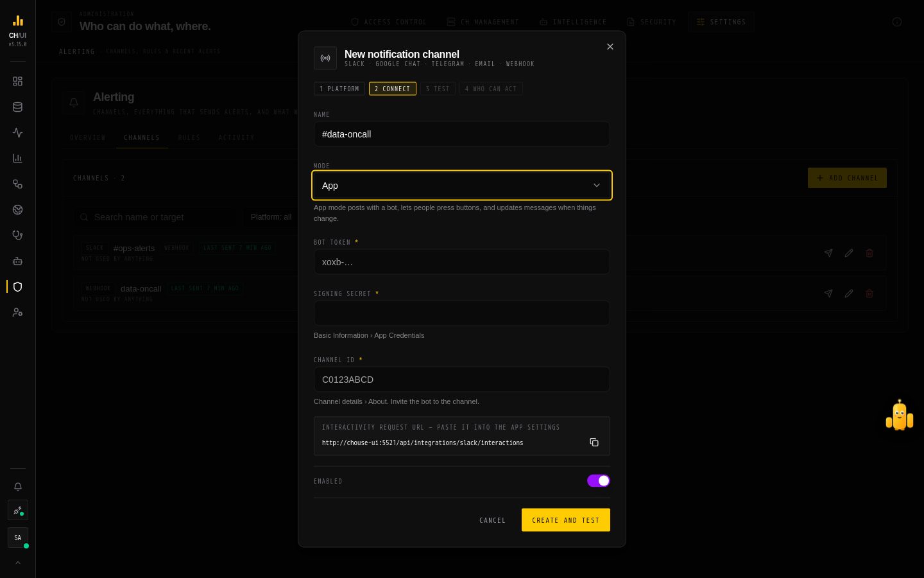Image resolution: width=924 pixels, height=578 pixels.
Task: Close the dialog with the X button
Action: pos(610,47)
